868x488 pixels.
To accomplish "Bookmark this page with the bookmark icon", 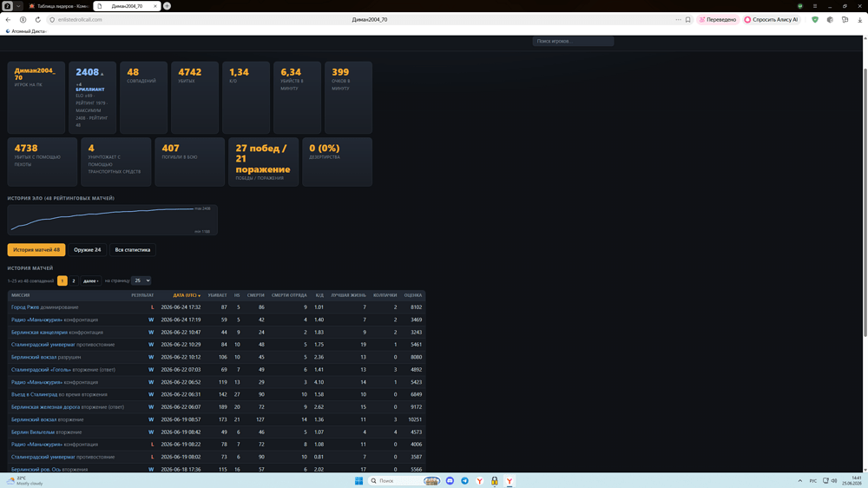I will click(688, 19).
